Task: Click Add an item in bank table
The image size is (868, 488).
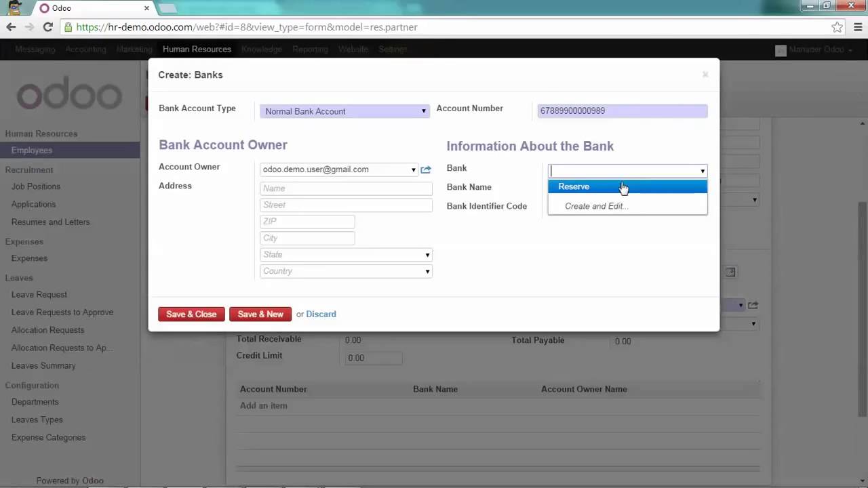Action: pos(263,405)
